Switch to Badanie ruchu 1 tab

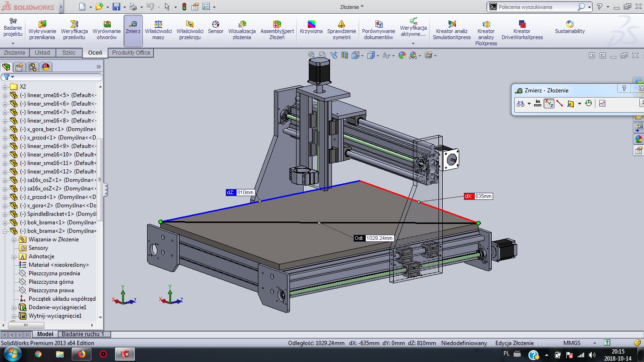click(83, 334)
